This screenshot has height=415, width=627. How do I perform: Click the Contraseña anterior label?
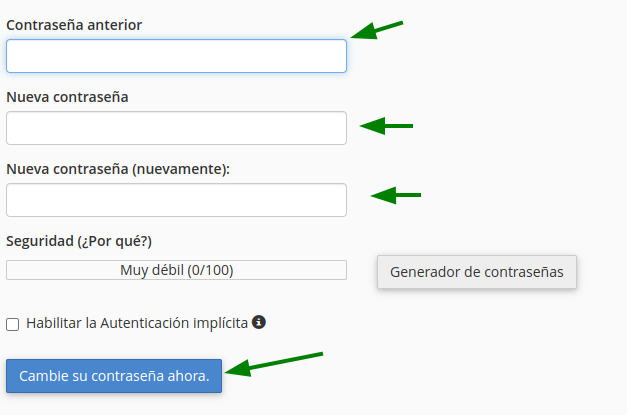click(74, 25)
